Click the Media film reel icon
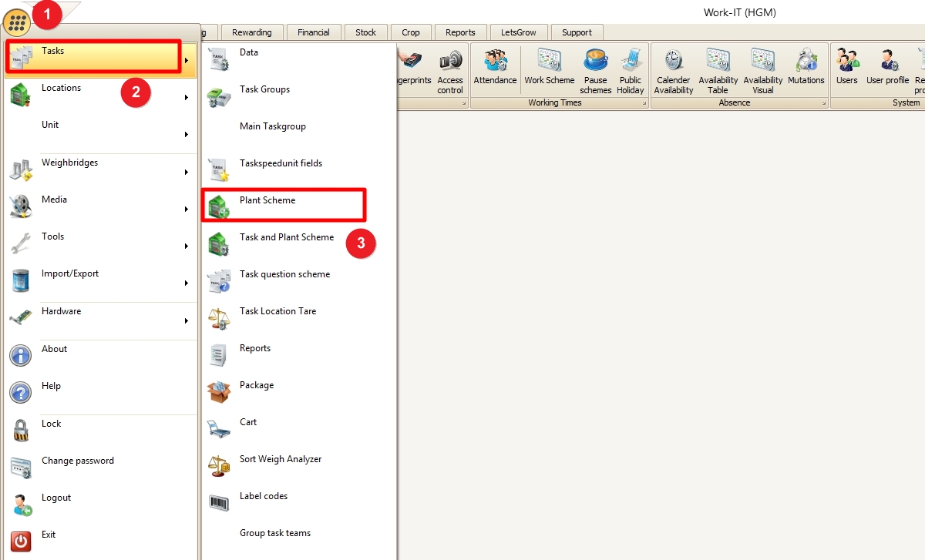 point(21,206)
